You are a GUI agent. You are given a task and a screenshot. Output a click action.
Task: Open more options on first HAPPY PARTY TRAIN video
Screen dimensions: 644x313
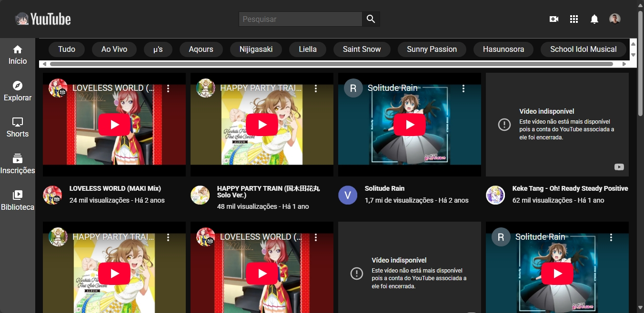pyautogui.click(x=316, y=88)
